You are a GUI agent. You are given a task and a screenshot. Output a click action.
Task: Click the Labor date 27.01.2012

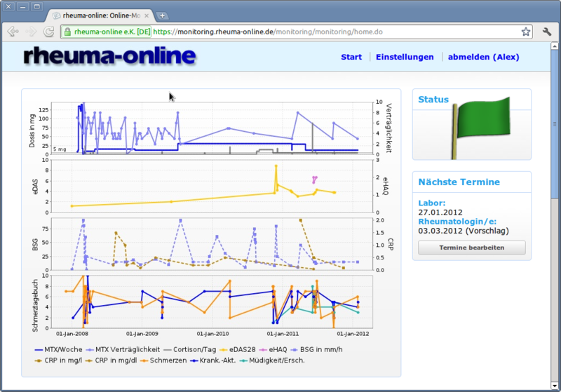coord(440,212)
